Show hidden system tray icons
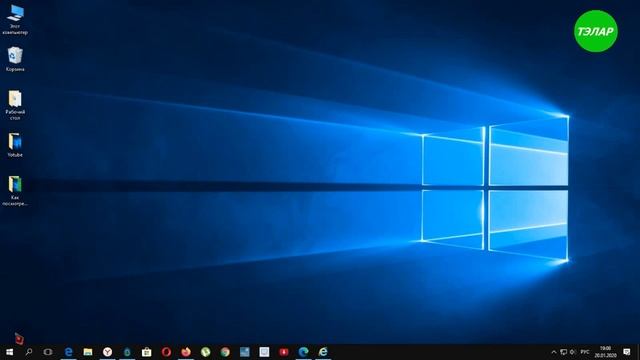This screenshot has height=360, width=640. 554,352
